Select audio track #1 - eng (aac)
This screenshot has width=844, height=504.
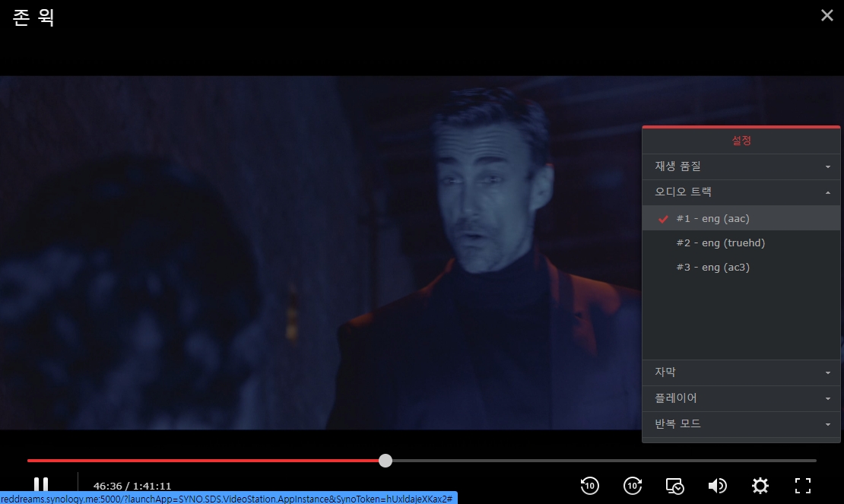click(741, 218)
